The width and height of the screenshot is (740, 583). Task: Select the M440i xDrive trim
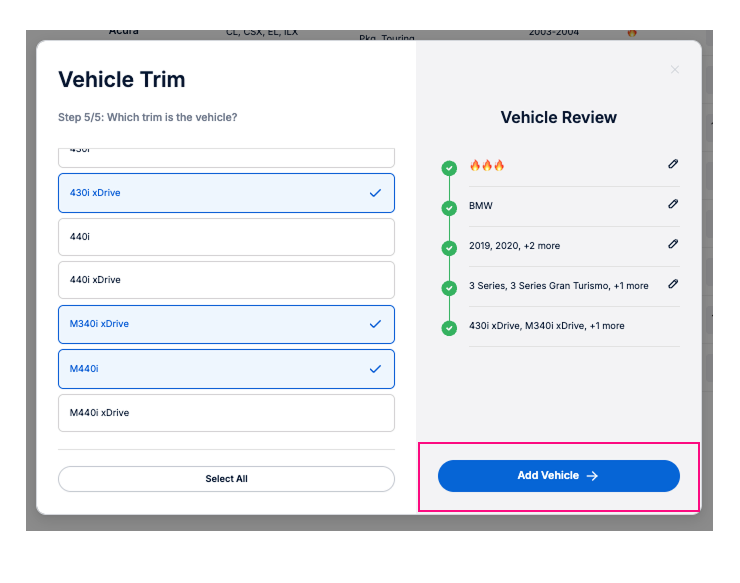[x=226, y=412]
